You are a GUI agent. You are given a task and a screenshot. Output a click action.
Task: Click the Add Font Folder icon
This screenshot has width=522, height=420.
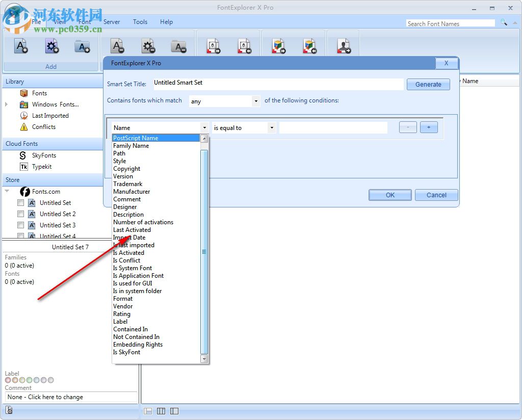82,46
